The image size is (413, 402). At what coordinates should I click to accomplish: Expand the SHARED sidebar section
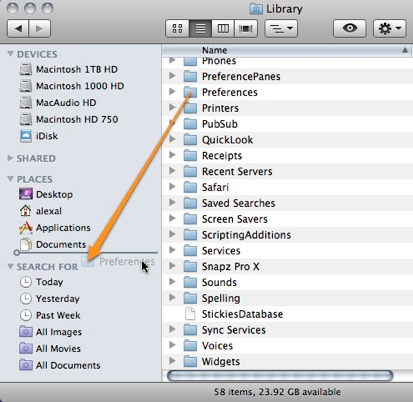(x=11, y=158)
